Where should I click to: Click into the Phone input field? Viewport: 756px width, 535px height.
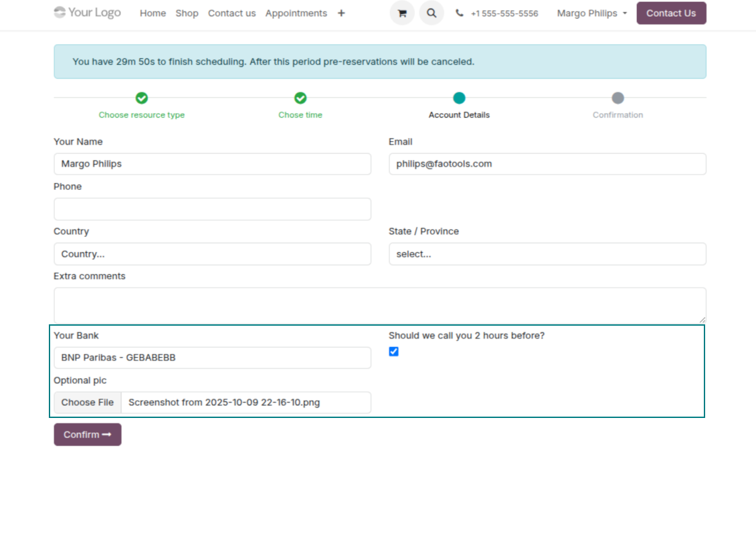(x=212, y=209)
